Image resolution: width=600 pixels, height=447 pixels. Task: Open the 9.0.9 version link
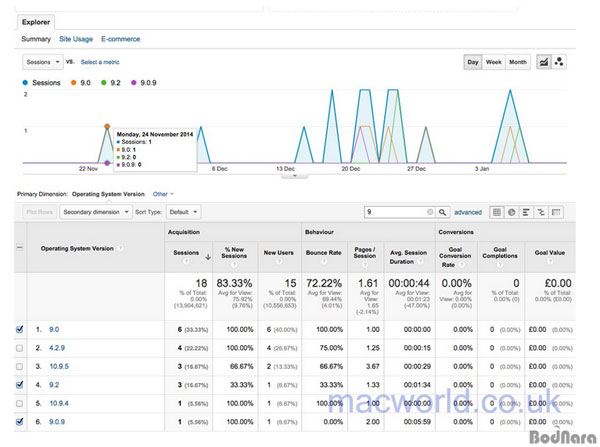[57, 422]
